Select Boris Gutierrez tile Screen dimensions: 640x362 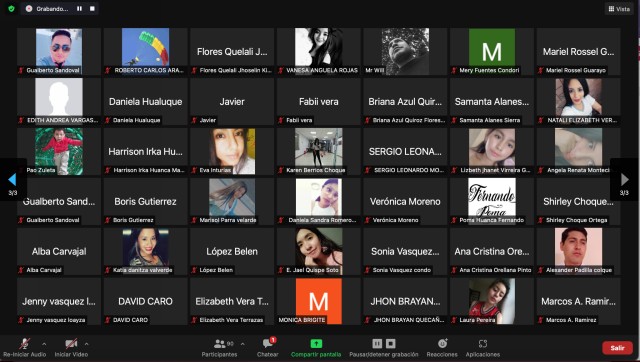[x=145, y=202]
